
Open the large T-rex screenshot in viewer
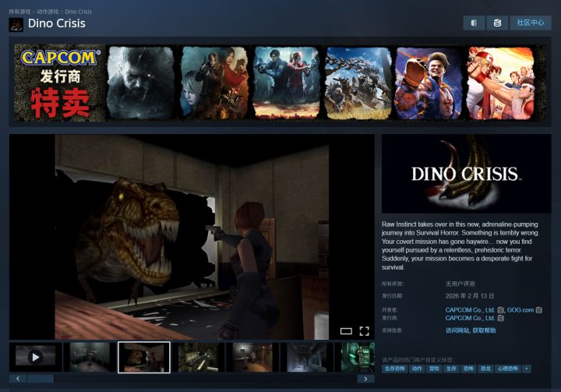coord(192,237)
